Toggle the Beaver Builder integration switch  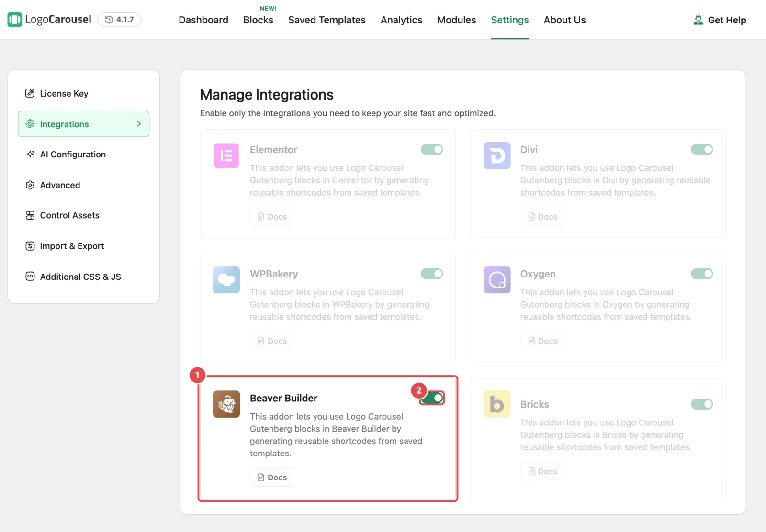coord(432,398)
